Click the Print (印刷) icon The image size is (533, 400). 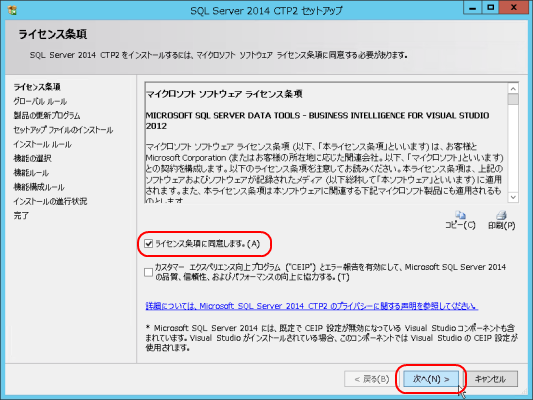point(501,215)
